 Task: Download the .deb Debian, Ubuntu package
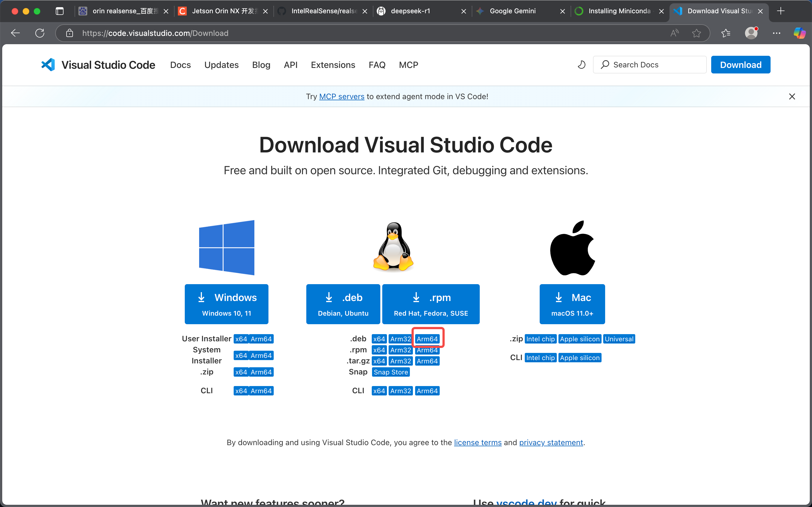pos(343,304)
